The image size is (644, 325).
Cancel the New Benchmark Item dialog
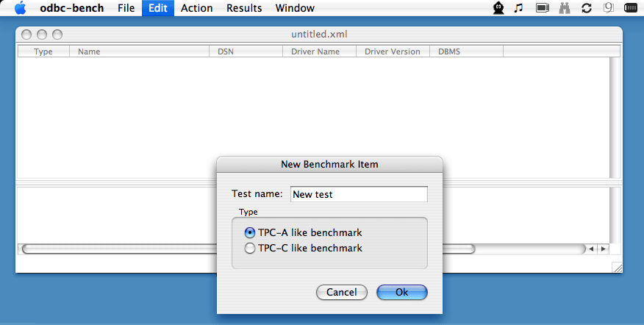pos(341,292)
